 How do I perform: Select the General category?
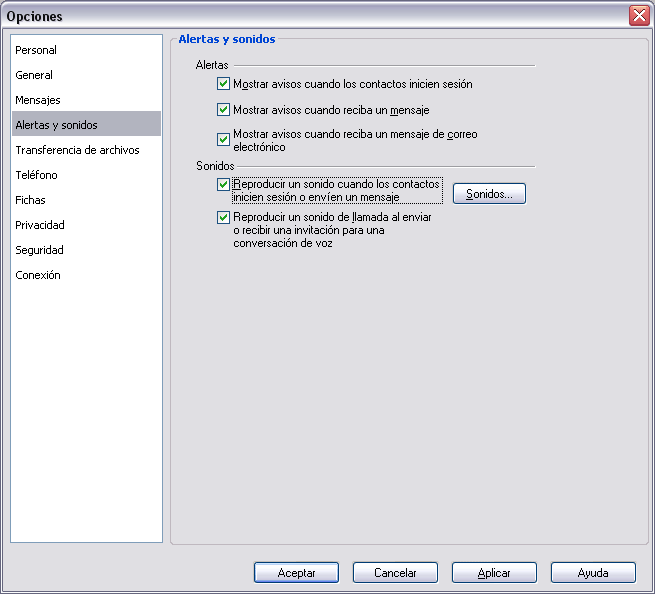(x=86, y=75)
